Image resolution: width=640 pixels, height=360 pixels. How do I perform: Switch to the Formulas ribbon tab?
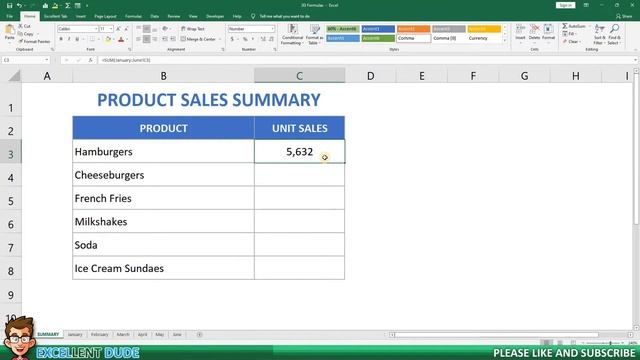click(133, 16)
